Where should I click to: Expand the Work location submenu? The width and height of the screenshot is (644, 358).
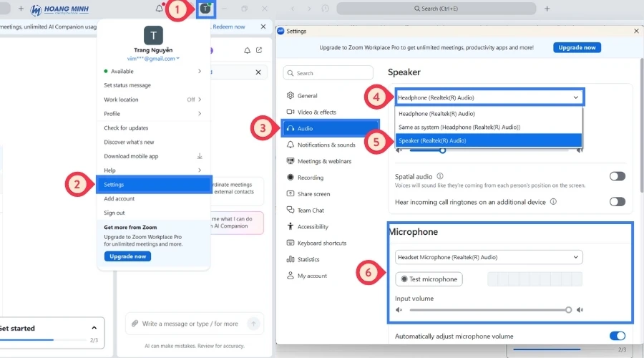(x=153, y=100)
